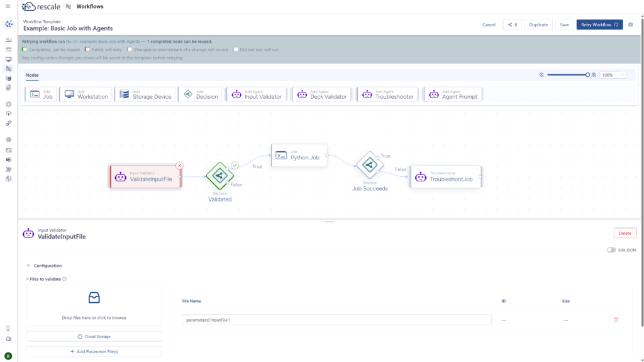The height and width of the screenshot is (362, 644).
Task: Add a Workstation node
Action: [x=86, y=94]
